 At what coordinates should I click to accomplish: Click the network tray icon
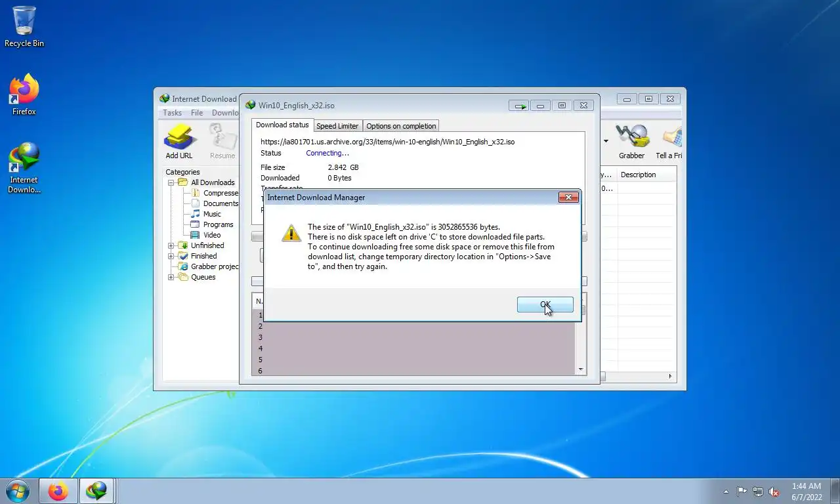point(758,492)
